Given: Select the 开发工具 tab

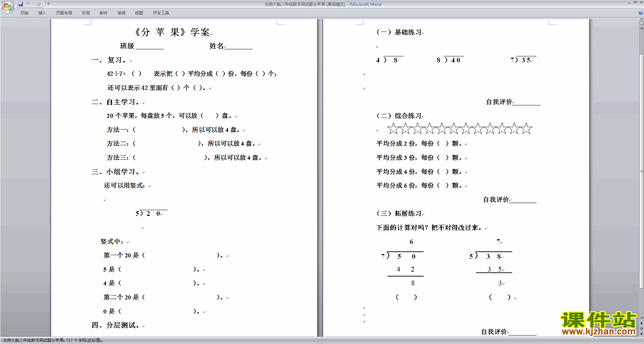Looking at the screenshot, I should tap(161, 13).
